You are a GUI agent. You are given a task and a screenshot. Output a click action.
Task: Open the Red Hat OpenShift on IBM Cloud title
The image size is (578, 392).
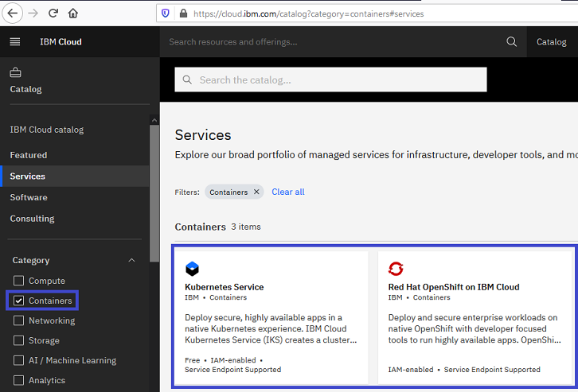[454, 287]
